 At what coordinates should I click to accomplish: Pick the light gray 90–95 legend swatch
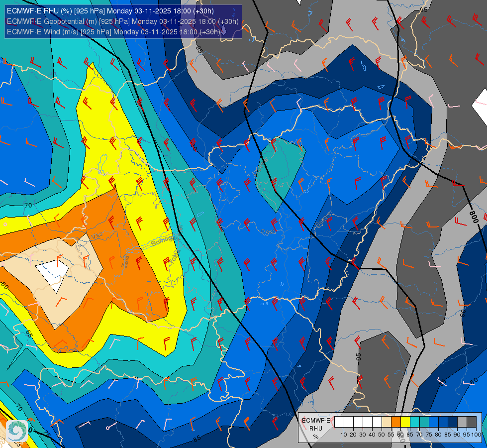pyautogui.click(x=462, y=422)
